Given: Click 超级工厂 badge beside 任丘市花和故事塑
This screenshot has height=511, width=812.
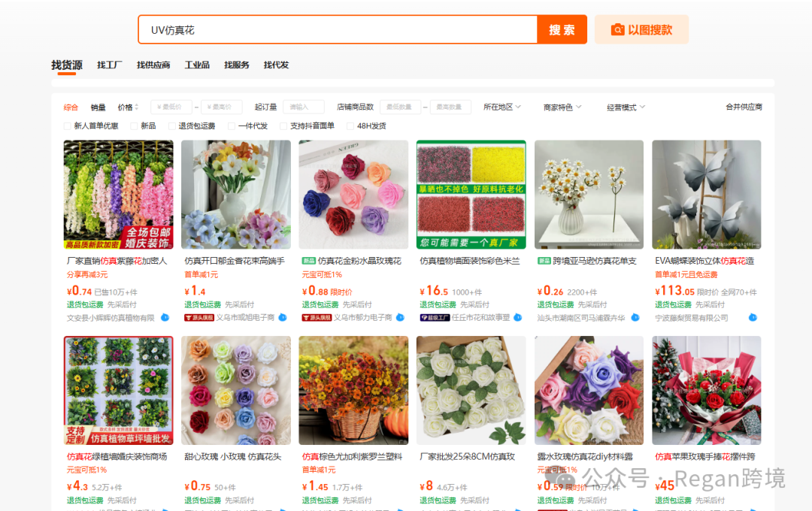Looking at the screenshot, I should [435, 317].
